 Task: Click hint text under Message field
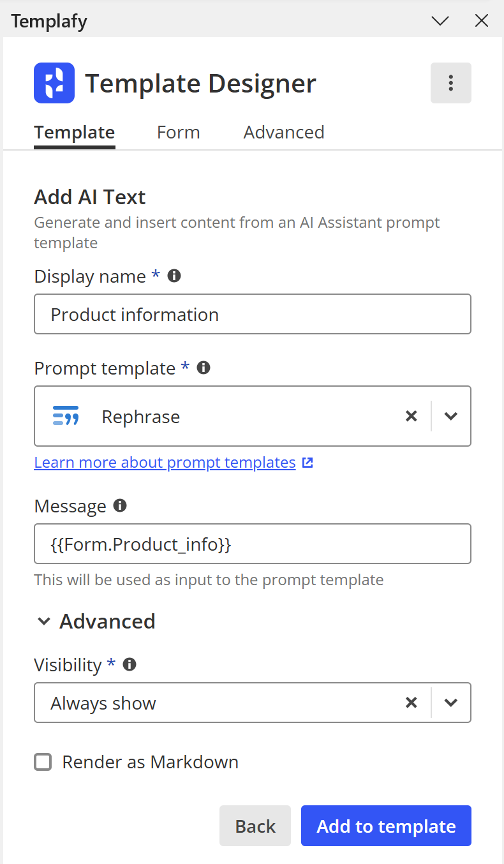point(209,579)
